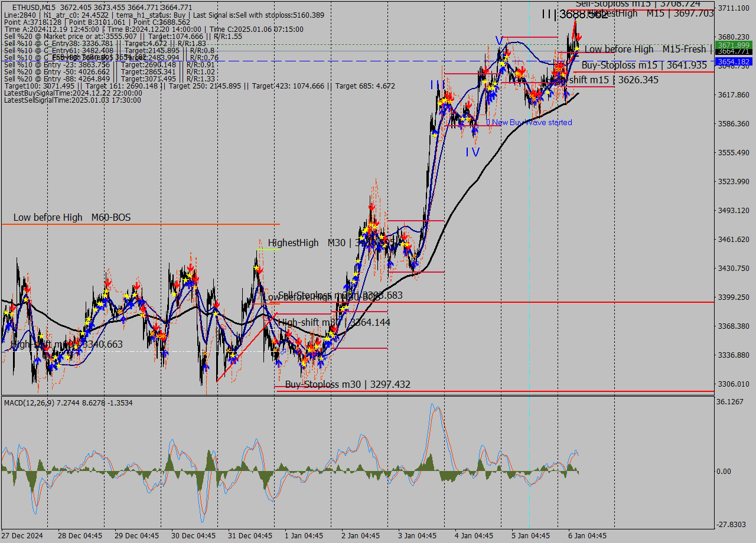Select the 'Sell-Stoploss m30 | 3393.683' label
Viewport: 756px width, 543px height.
[340, 295]
